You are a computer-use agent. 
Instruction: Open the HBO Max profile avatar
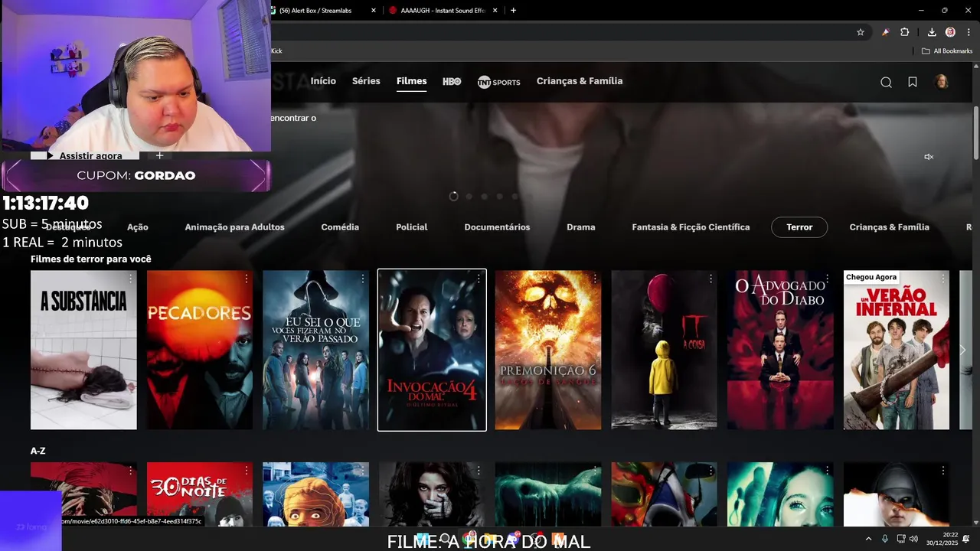tap(942, 81)
